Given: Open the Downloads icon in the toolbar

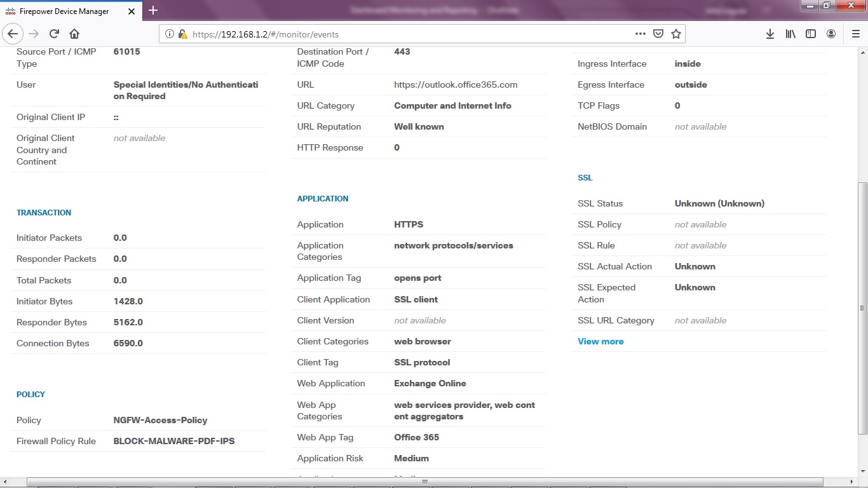Looking at the screenshot, I should [x=770, y=34].
